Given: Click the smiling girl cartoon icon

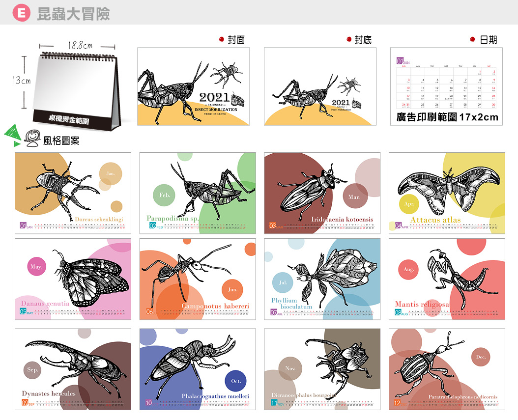Looking at the screenshot, I should [33, 139].
